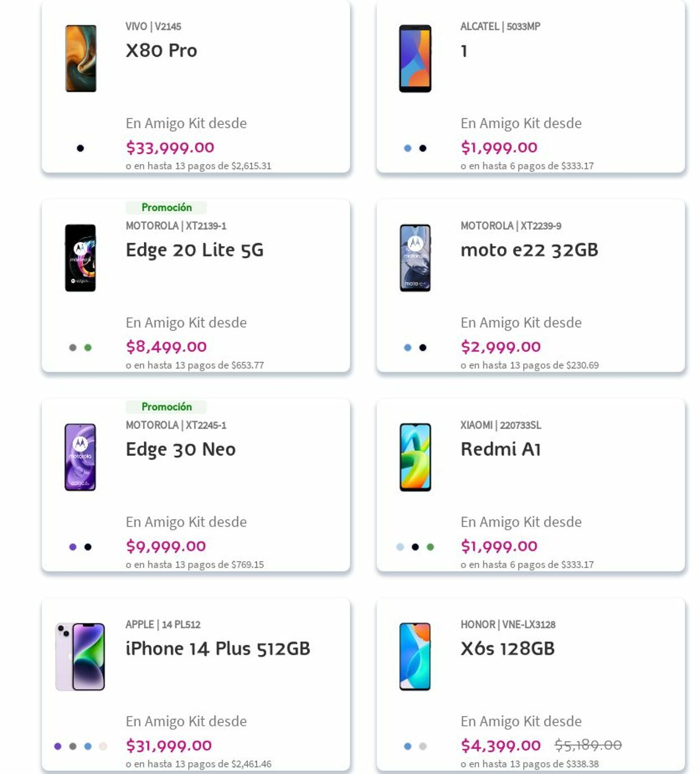
Task: Select the moto e22 32GB phone picture
Action: coord(415,258)
